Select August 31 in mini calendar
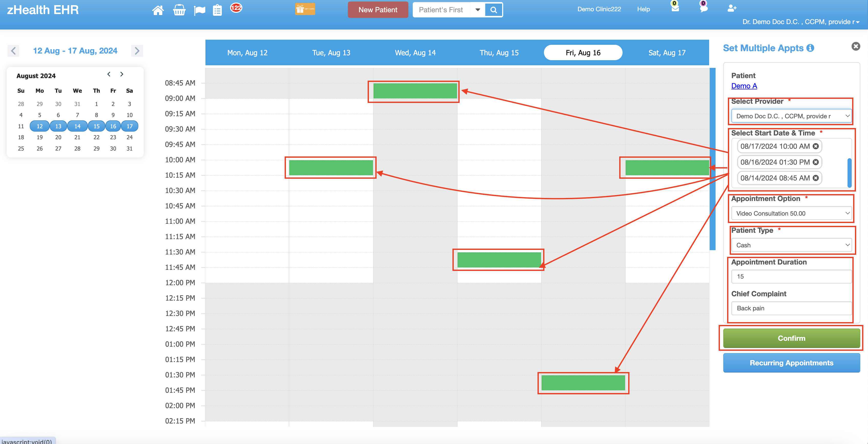This screenshot has height=444, width=868. click(x=129, y=148)
